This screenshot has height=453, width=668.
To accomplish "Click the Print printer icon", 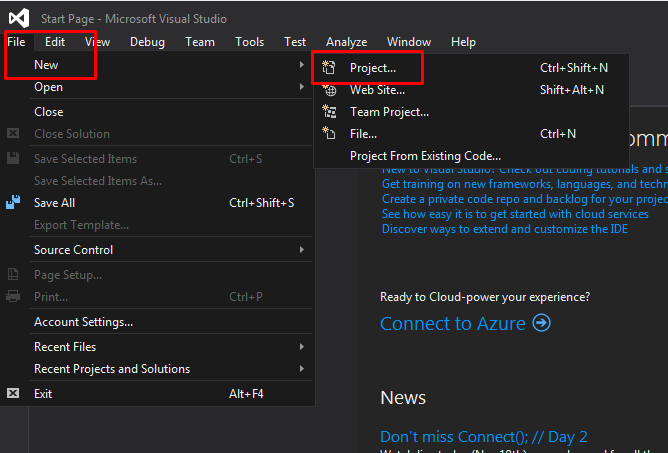I will coord(13,296).
